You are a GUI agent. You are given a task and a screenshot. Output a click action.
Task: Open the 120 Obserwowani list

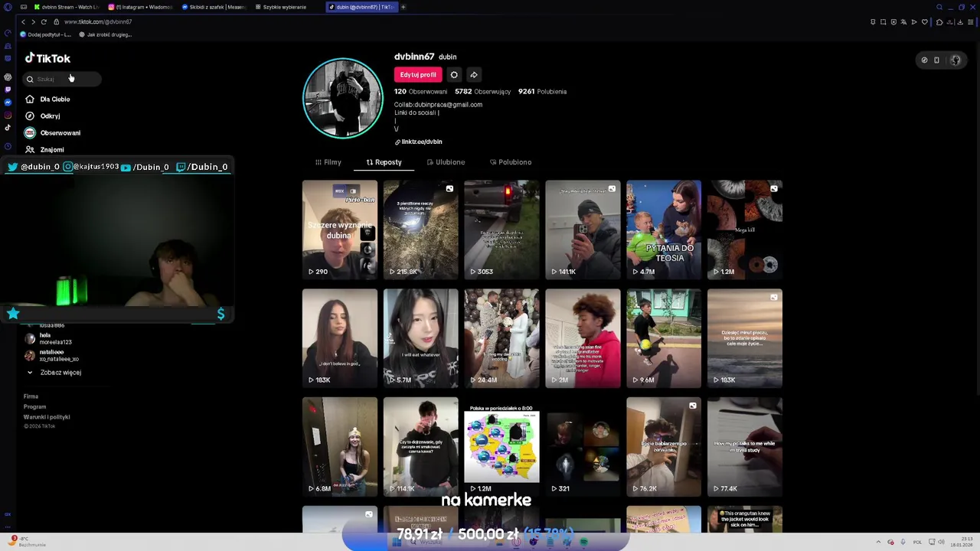pos(420,92)
